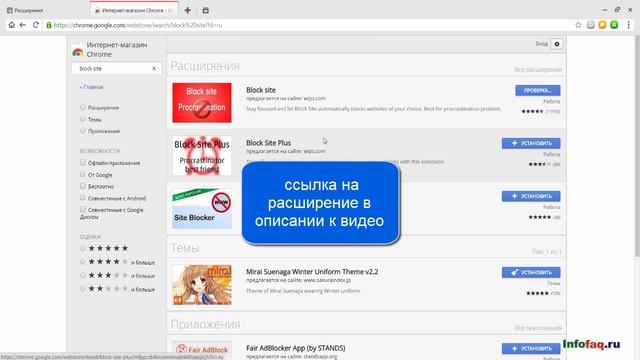The width and height of the screenshot is (640, 360).
Task: Check the Офлайн-приложения checkbox
Action: pyautogui.click(x=83, y=162)
